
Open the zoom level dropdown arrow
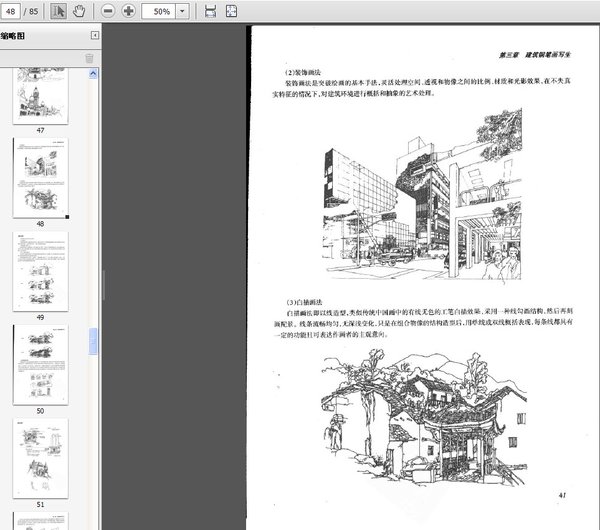(x=182, y=11)
